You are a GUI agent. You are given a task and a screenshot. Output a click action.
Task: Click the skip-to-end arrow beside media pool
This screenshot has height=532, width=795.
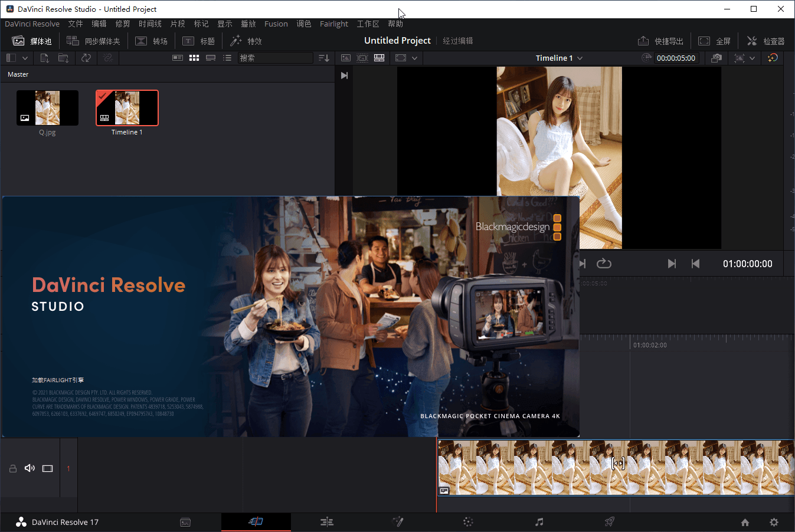point(344,75)
